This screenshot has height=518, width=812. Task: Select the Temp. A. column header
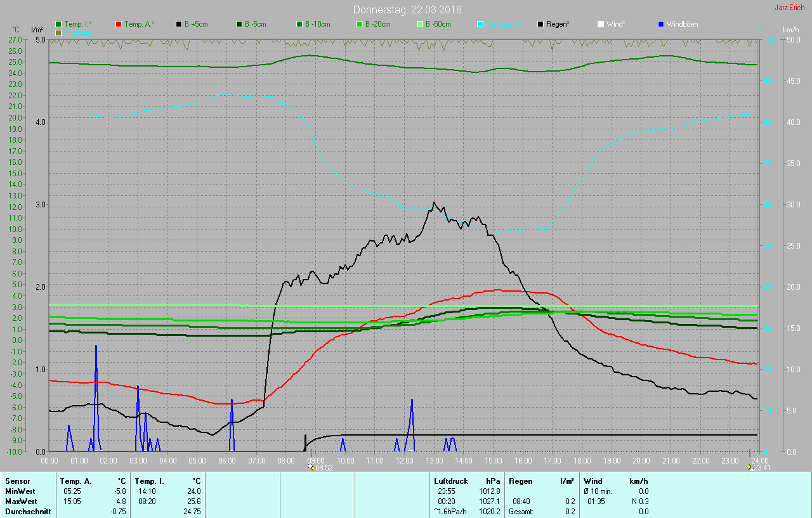[77, 481]
